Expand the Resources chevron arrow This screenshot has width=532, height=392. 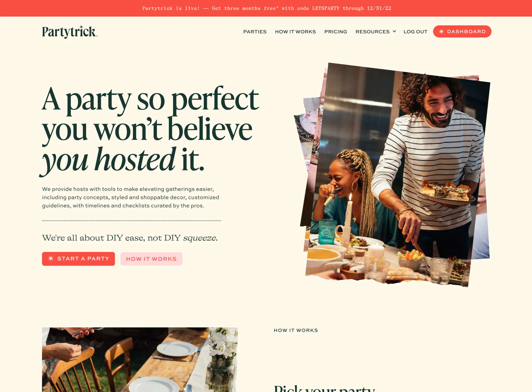coord(394,31)
